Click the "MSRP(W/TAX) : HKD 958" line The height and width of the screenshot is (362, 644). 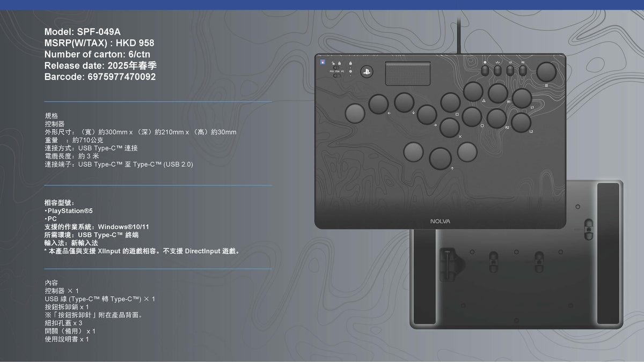(x=99, y=43)
